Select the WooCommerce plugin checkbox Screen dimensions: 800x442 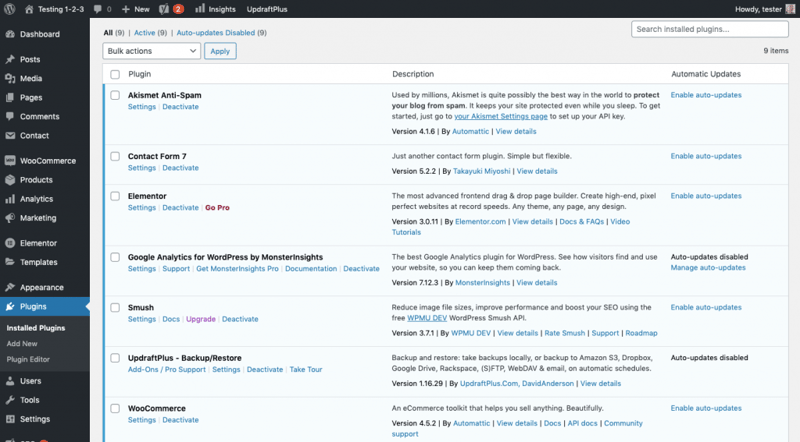click(115, 408)
